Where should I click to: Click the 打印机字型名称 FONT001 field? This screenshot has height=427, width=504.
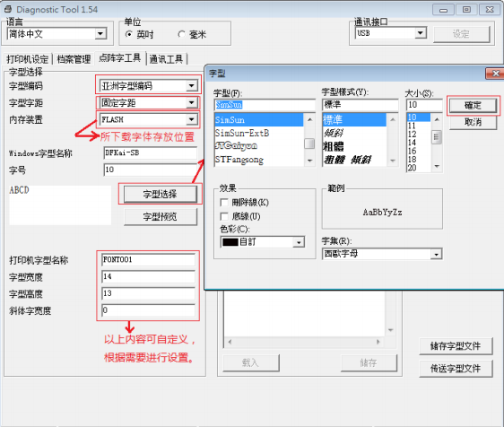(148, 260)
